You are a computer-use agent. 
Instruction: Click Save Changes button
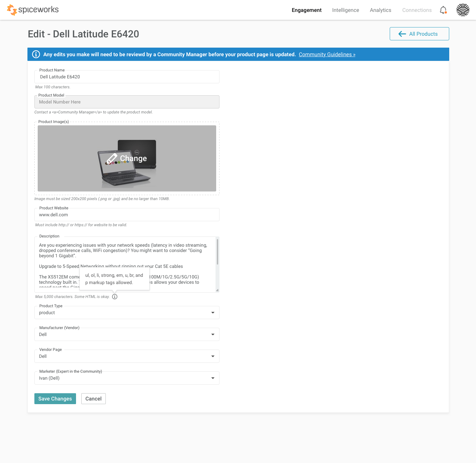55,399
